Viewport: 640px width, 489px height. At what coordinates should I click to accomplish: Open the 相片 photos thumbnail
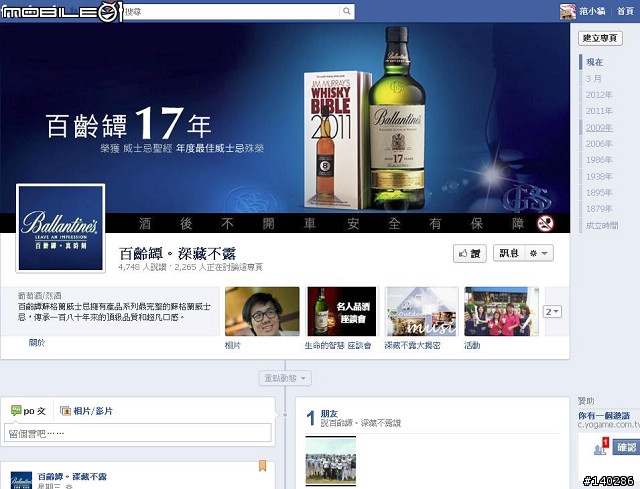point(262,311)
